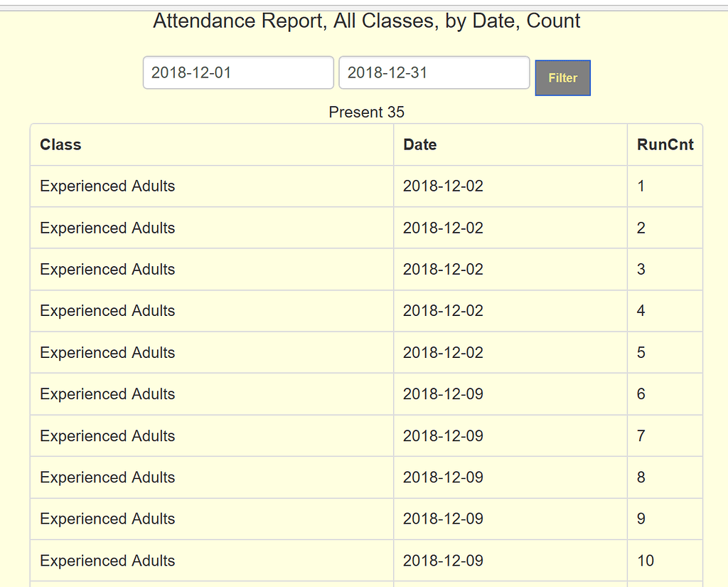Viewport: 728px width, 587px height.
Task: Select the RunCnt value 8 cell
Action: click(641, 477)
